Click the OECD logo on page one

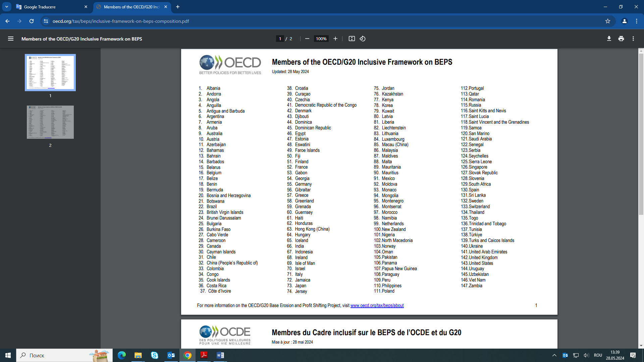[230, 65]
